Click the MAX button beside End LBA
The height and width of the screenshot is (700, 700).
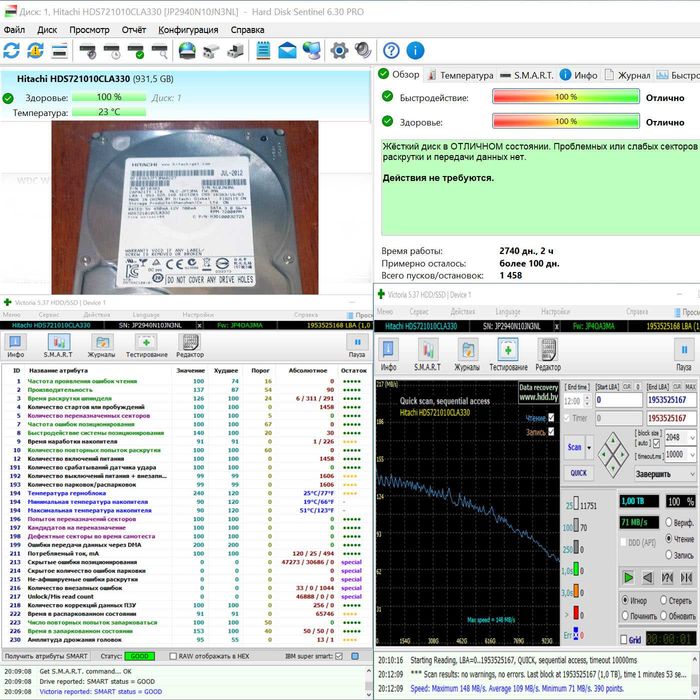(x=690, y=387)
